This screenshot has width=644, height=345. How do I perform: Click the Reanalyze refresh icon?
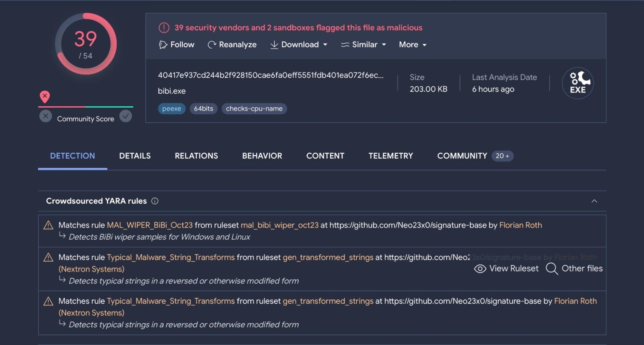(212, 45)
